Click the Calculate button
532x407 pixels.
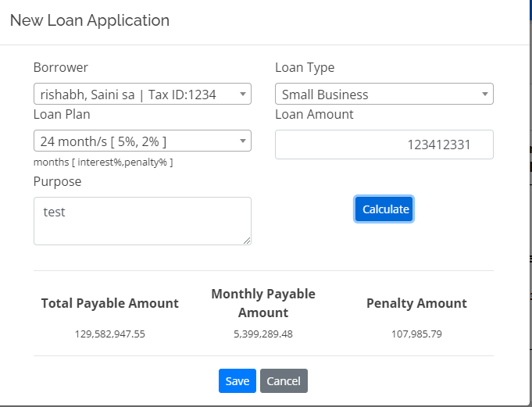(x=384, y=209)
